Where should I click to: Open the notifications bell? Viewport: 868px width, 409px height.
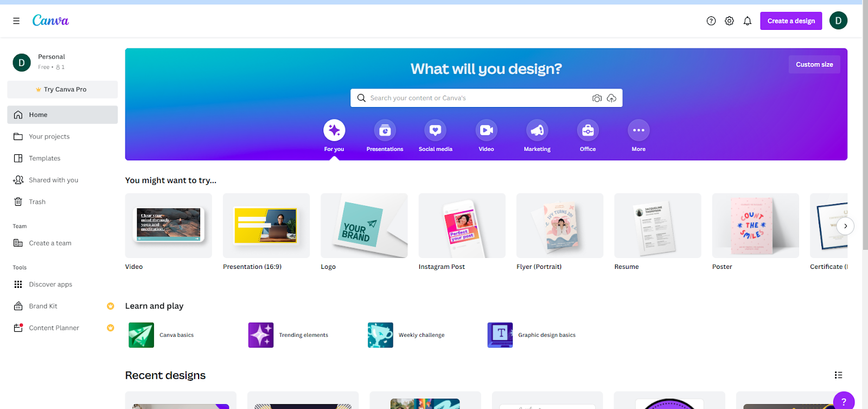tap(748, 21)
